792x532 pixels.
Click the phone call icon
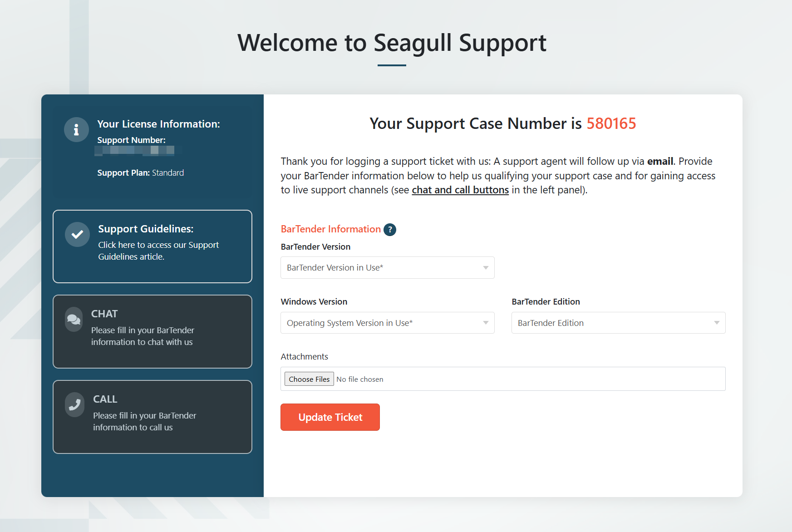pos(75,404)
